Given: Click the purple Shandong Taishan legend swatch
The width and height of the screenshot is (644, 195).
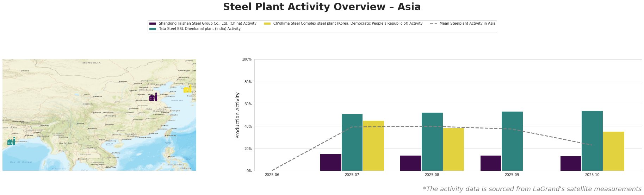Looking at the screenshot, I should pyautogui.click(x=153, y=24).
